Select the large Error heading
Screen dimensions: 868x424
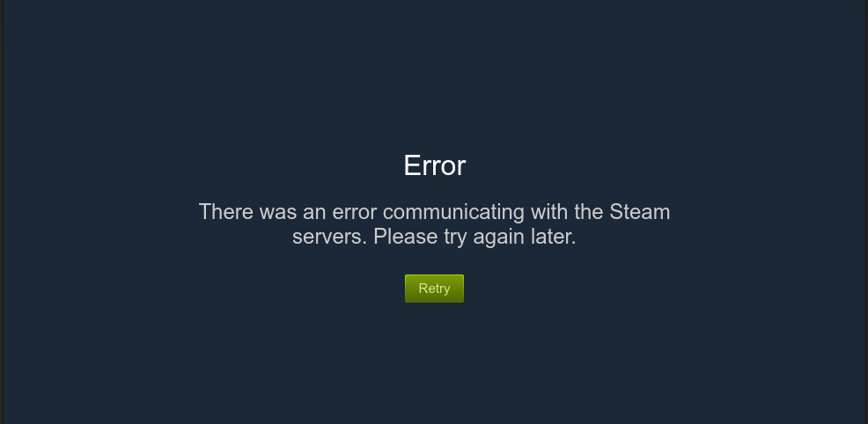435,166
